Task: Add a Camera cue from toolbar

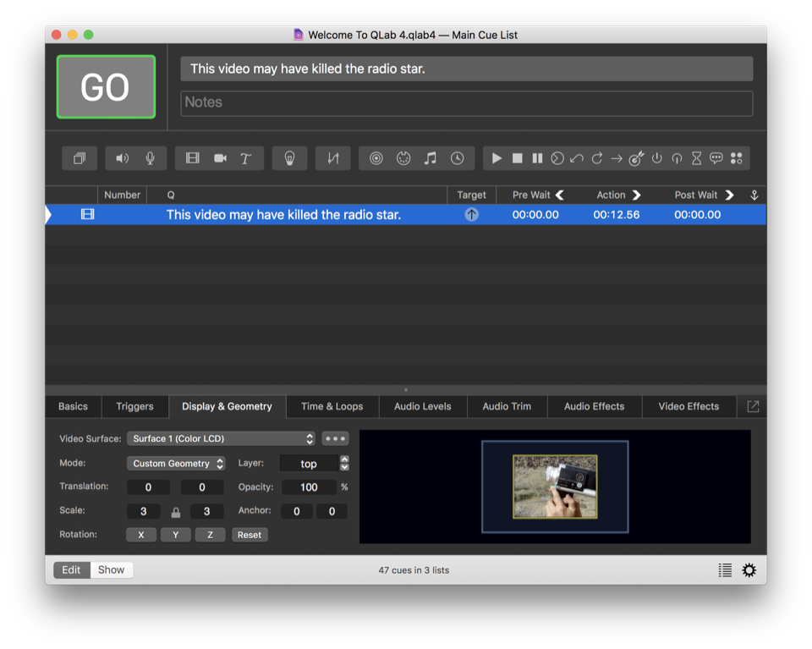Action: tap(220, 158)
